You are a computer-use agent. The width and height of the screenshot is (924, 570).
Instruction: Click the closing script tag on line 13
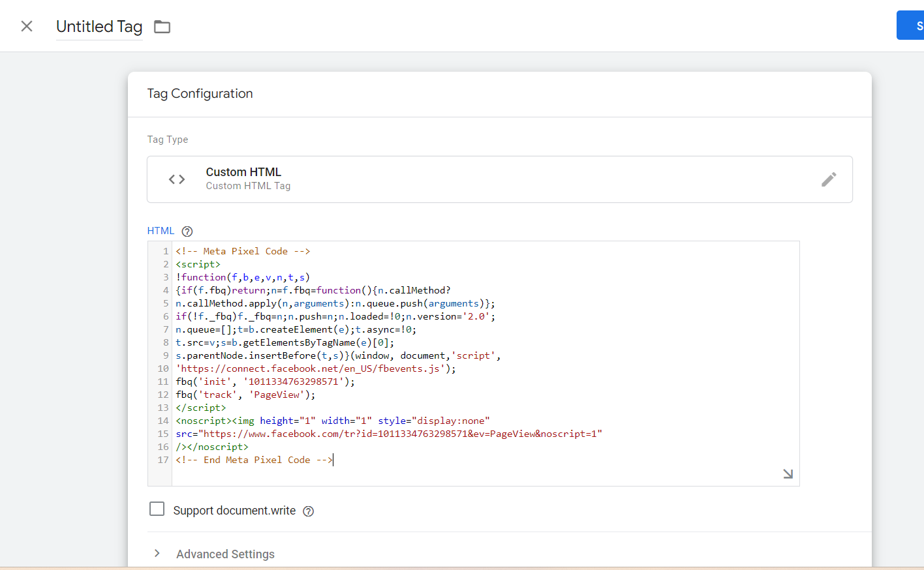coord(201,408)
